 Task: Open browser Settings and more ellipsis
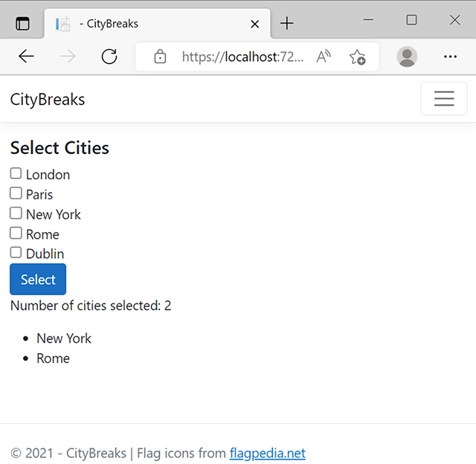450,57
